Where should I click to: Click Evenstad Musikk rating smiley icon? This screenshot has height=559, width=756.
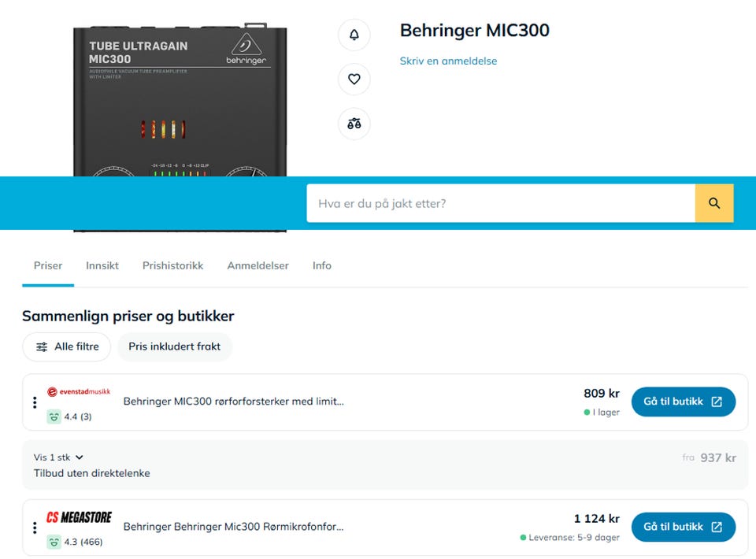54,416
